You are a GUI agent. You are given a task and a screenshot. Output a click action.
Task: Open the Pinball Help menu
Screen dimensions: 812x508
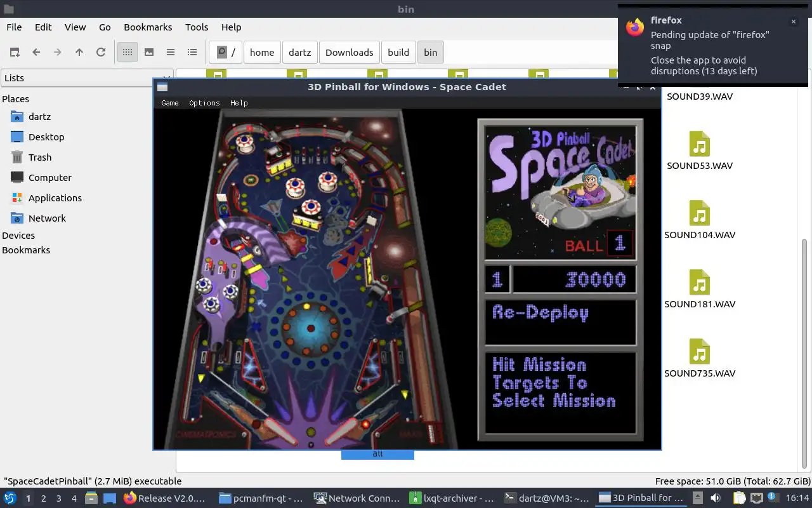239,103
